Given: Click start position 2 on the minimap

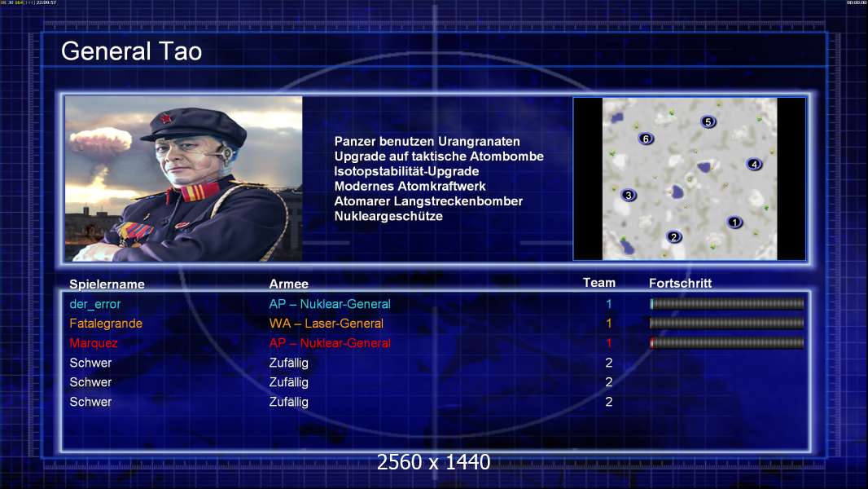Looking at the screenshot, I should [x=673, y=237].
